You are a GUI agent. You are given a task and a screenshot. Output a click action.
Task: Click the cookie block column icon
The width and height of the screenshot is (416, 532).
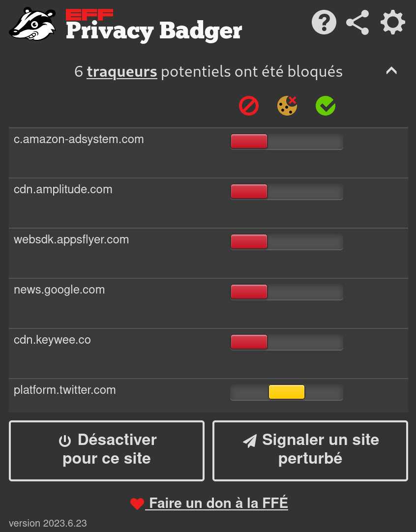287,106
